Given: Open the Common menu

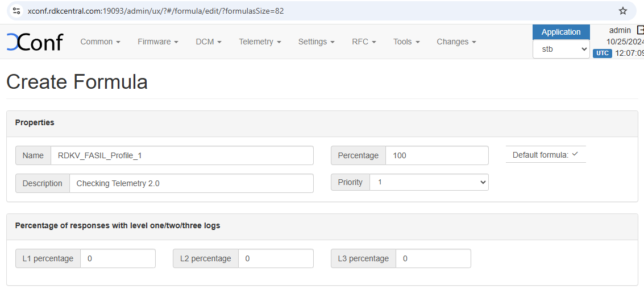Looking at the screenshot, I should (100, 42).
